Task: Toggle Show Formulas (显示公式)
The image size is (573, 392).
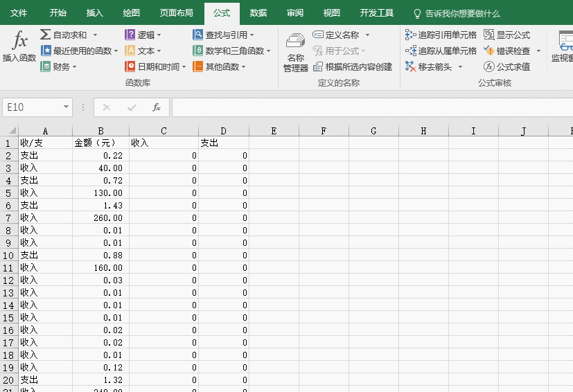Action: pos(507,35)
